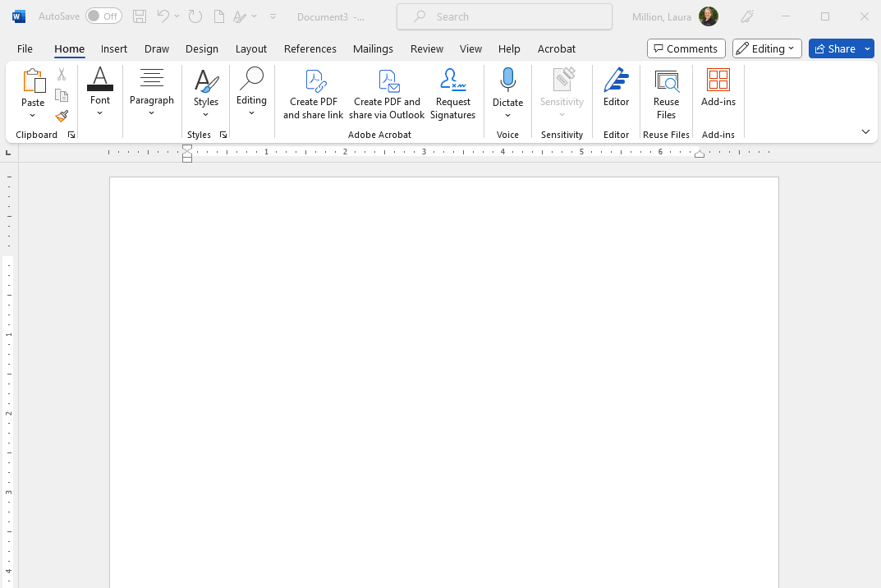This screenshot has height=588, width=881.
Task: Open the Editing mode dropdown near Share
Action: 767,48
